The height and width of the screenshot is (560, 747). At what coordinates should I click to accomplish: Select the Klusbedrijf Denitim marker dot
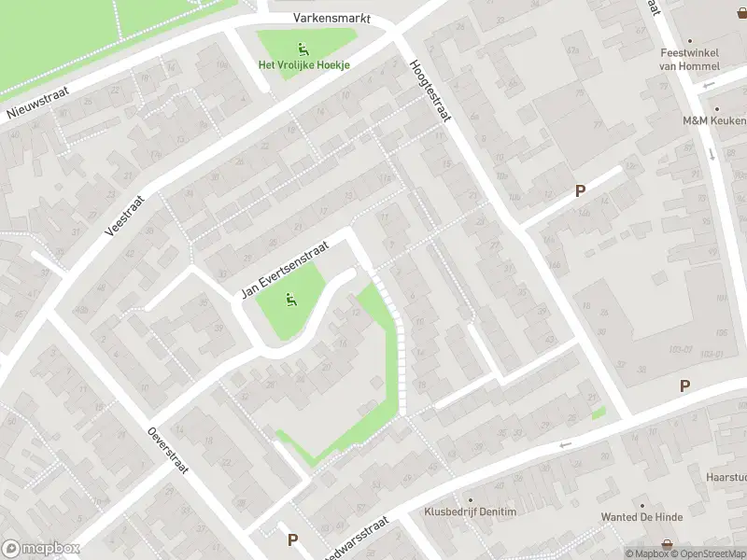pos(471,500)
